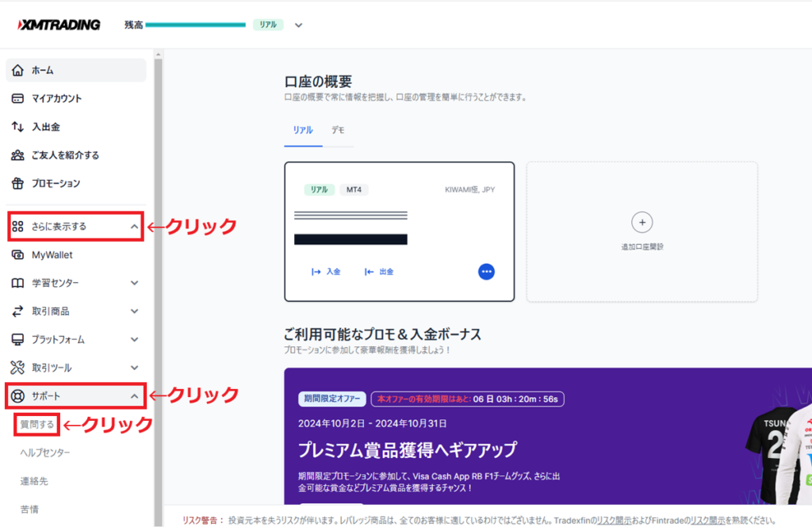Screen dimensions: 812x527
Task: Click the hidden 残高 balance bar
Action: click(195, 25)
